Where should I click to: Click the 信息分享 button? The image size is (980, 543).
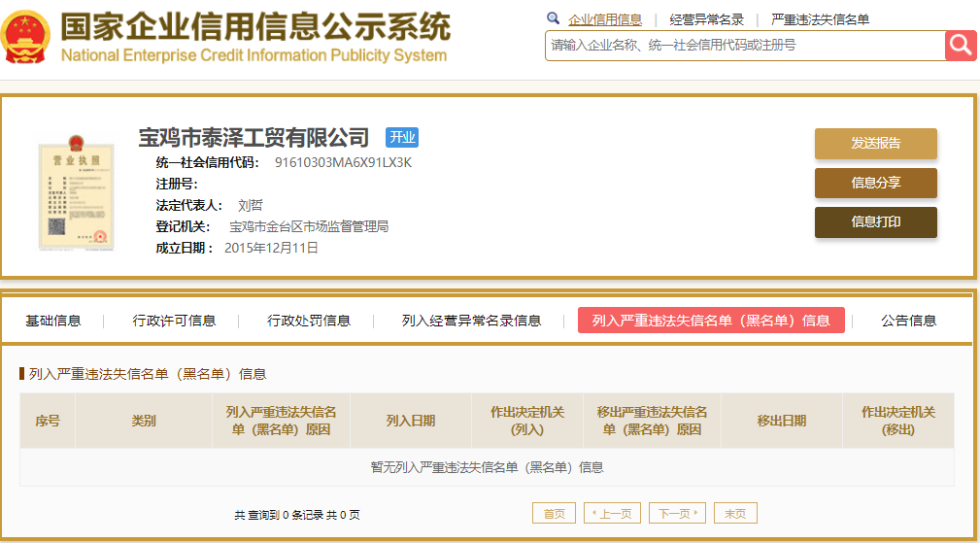point(876,183)
